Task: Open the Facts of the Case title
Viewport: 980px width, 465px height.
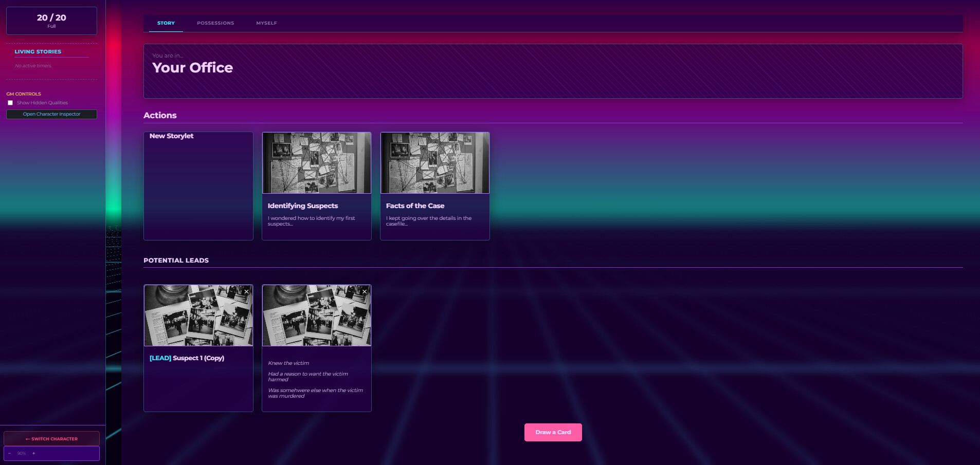Action: [x=415, y=206]
